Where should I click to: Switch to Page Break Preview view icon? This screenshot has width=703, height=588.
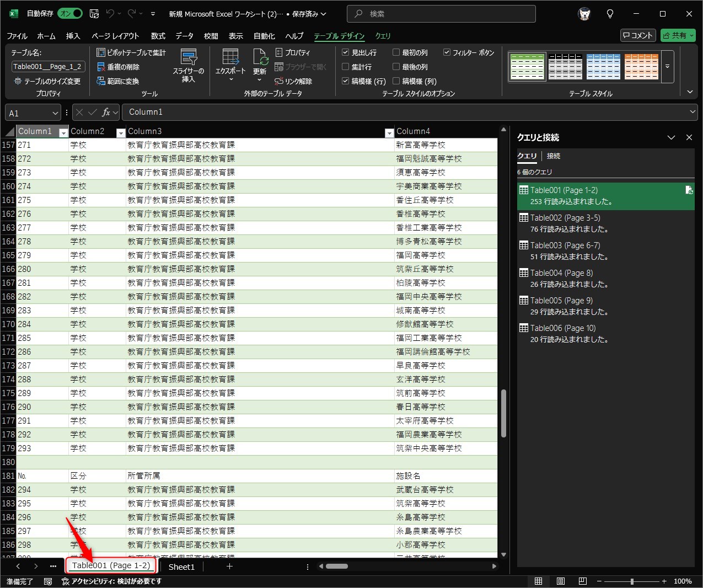pos(582,581)
